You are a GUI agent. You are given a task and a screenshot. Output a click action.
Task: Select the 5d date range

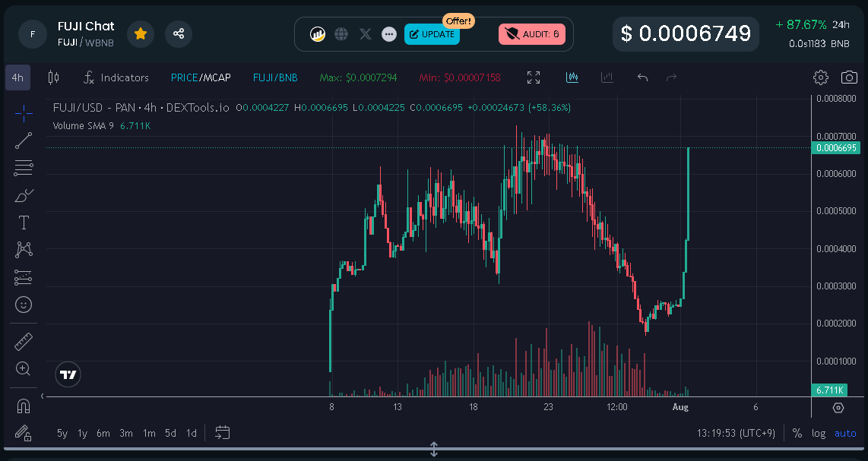(x=170, y=433)
